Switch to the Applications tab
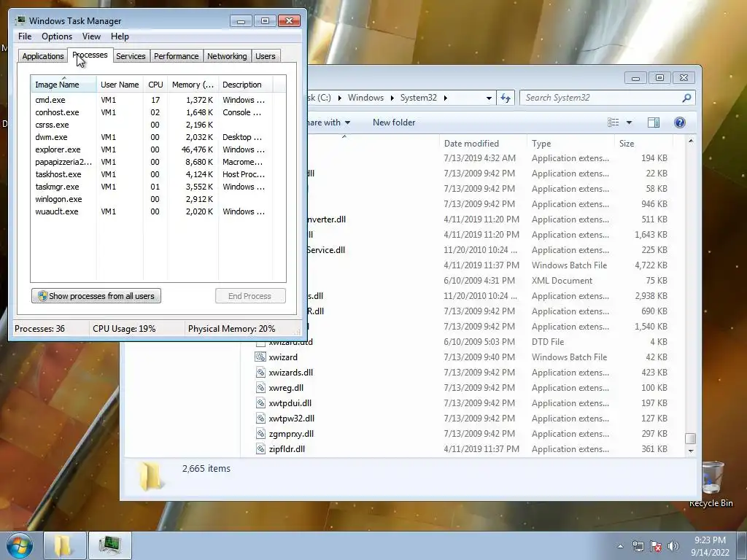Image resolution: width=747 pixels, height=560 pixels. (43, 55)
